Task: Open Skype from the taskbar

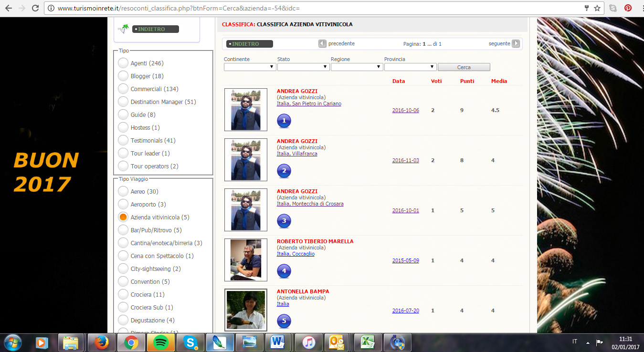Action: (191, 342)
